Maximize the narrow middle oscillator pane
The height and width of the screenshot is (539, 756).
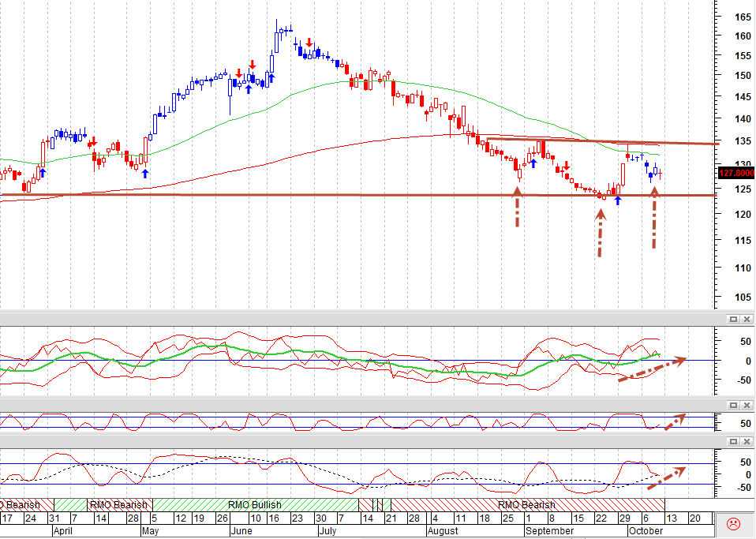pyautogui.click(x=733, y=405)
